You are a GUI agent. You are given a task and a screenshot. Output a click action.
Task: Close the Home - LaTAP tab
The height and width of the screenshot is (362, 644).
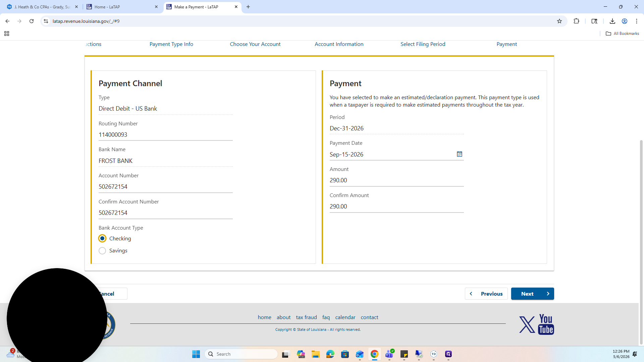156,7
